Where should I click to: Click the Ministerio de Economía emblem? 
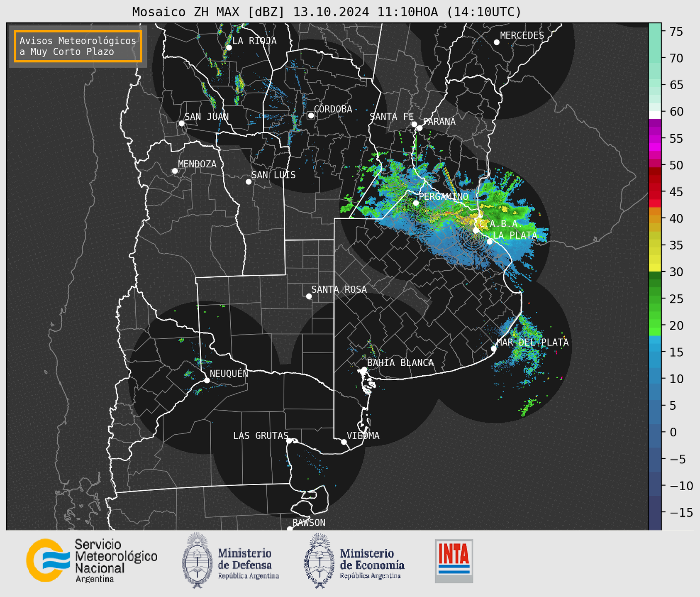pos(320,560)
